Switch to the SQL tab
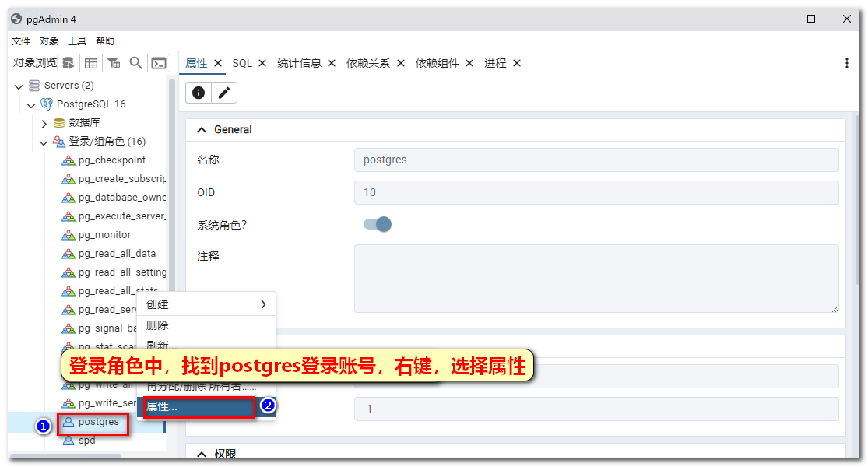868x467 pixels. coord(242,63)
